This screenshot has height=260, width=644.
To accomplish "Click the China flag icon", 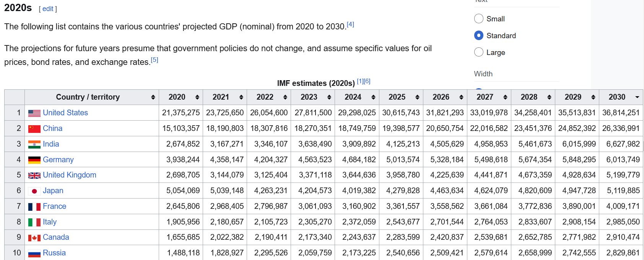I will 34,129.
